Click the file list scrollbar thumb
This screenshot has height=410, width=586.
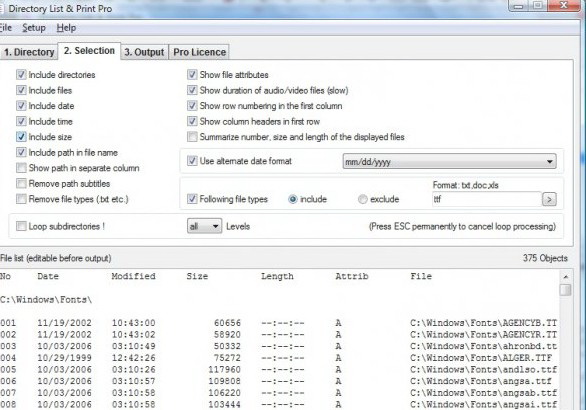pyautogui.click(x=566, y=290)
